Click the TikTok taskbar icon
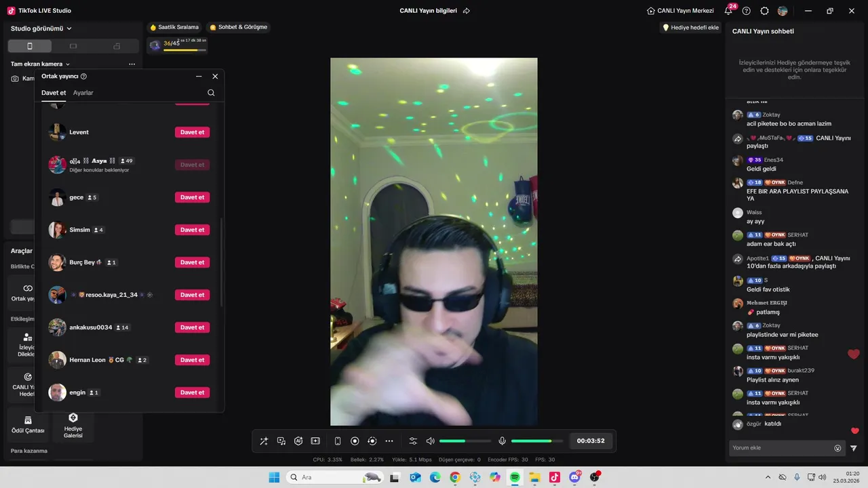Image resolution: width=868 pixels, height=488 pixels. pyautogui.click(x=555, y=477)
